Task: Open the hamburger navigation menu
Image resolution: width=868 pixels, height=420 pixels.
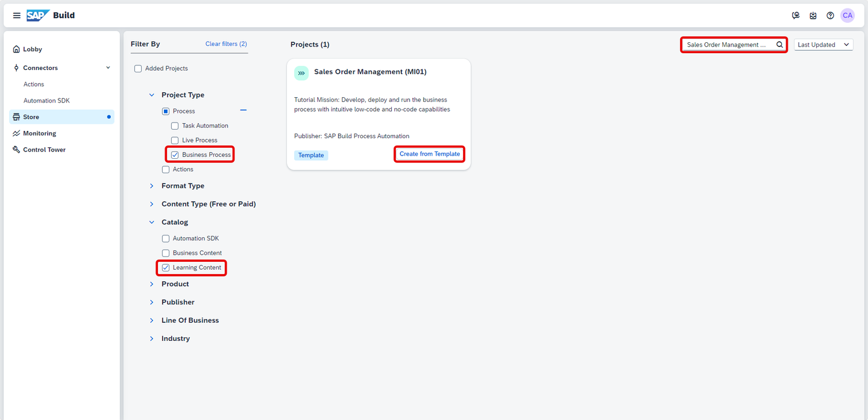Action: click(16, 16)
